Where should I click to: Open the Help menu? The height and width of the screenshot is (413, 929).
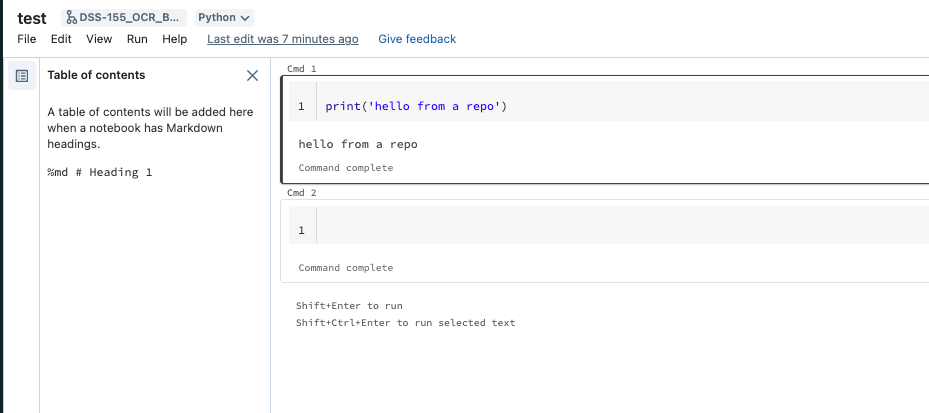(x=175, y=39)
